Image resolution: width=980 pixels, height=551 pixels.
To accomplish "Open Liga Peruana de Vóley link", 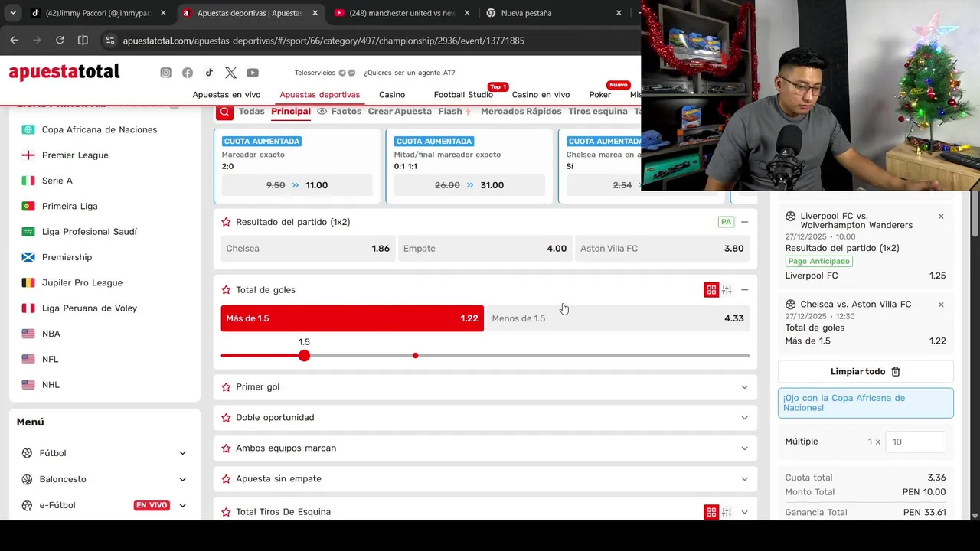I will pyautogui.click(x=90, y=308).
